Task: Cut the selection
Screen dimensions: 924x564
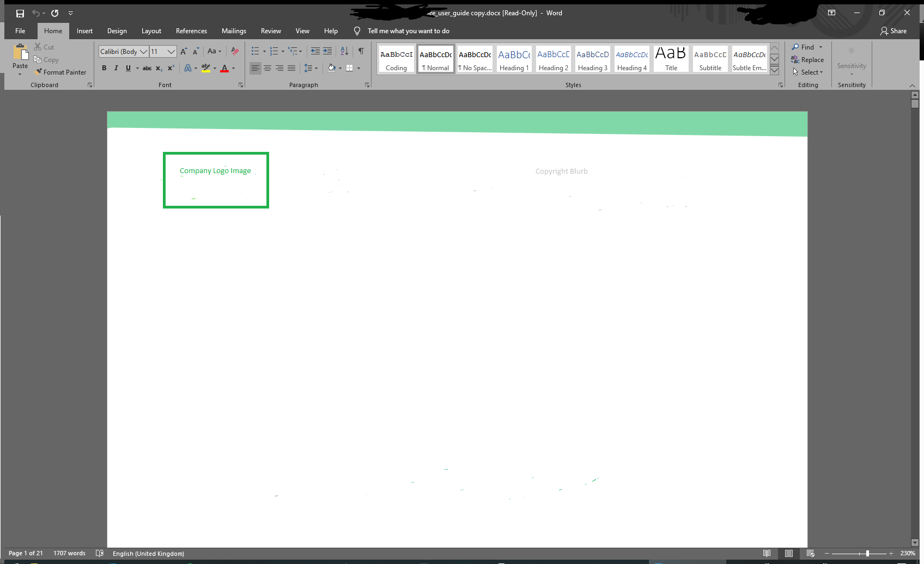Action: click(44, 47)
